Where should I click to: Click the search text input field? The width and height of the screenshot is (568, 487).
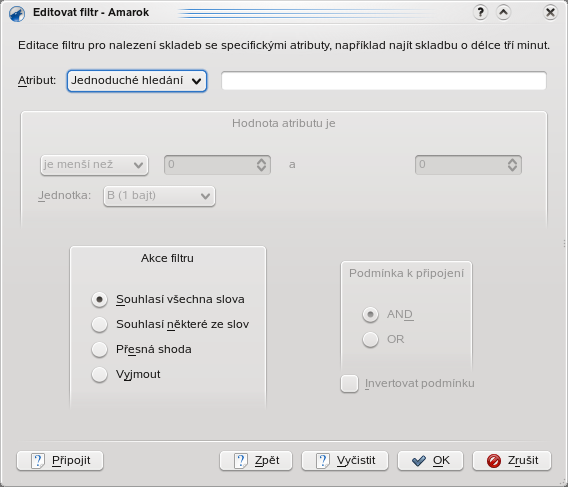tap(384, 80)
